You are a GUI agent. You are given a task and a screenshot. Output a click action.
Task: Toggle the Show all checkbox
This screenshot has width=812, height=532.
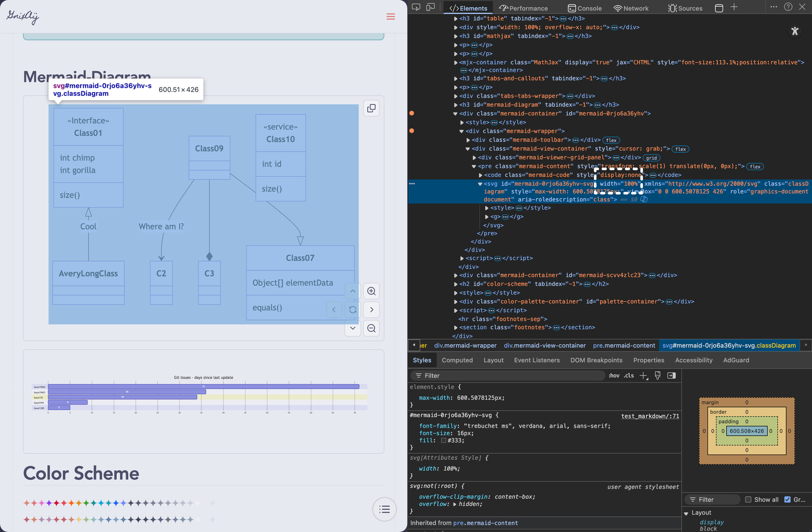coord(748,499)
